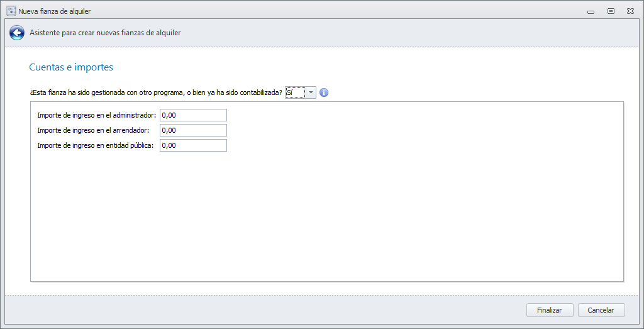Click the back arrow wizard icon

point(17,33)
